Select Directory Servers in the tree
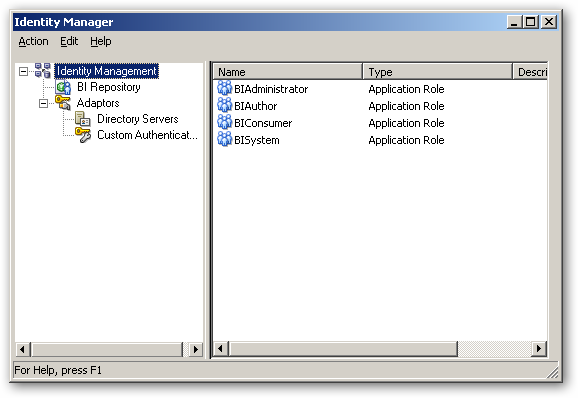The width and height of the screenshot is (578, 398). click(137, 119)
